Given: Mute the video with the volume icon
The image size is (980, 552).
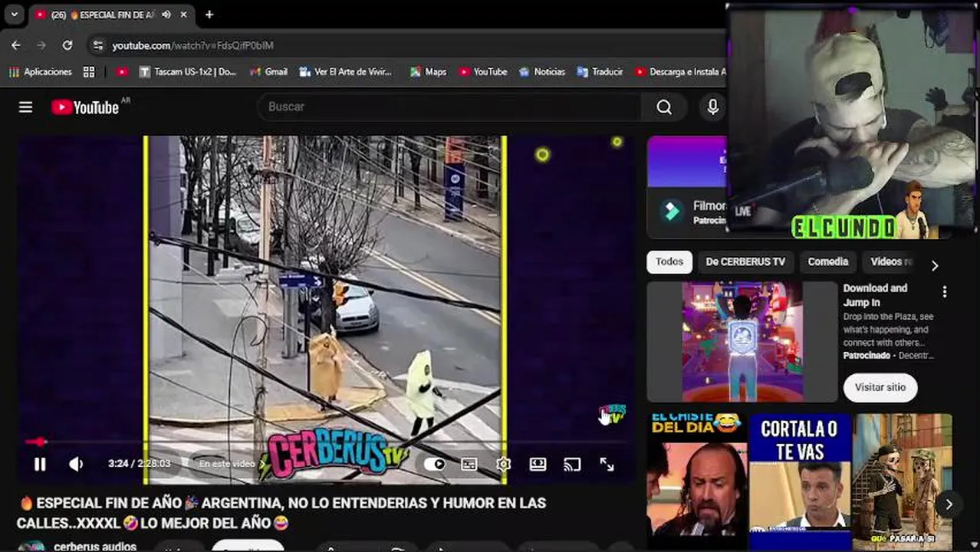Looking at the screenshot, I should click(x=76, y=464).
